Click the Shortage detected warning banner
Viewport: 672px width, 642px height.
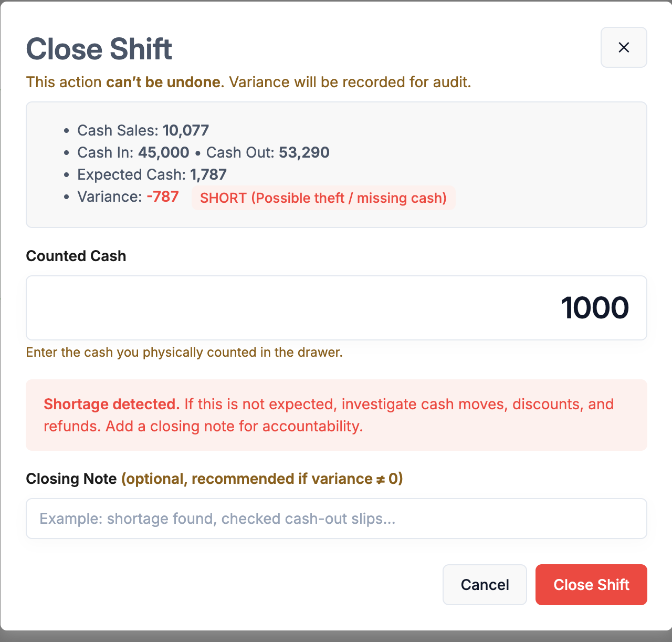tap(336, 415)
